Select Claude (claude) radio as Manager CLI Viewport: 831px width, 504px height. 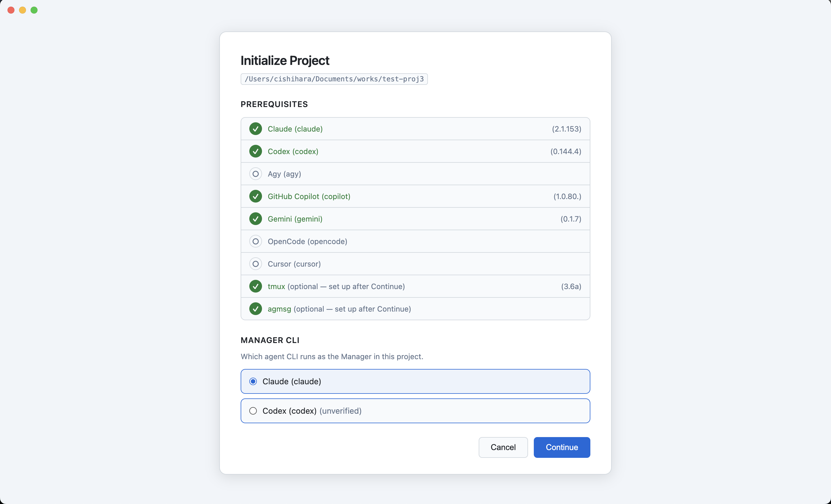click(253, 381)
